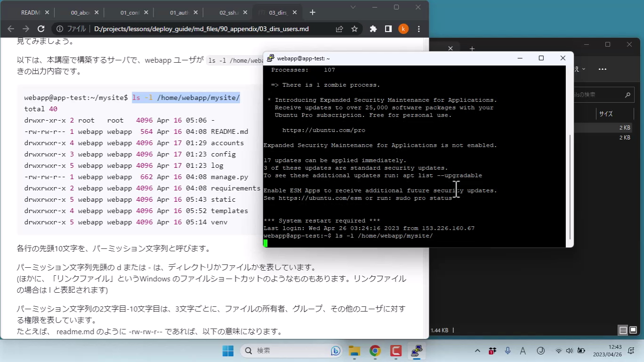This screenshot has width=644, height=362.
Task: Switch to the 02_ssh tab
Action: click(x=228, y=13)
